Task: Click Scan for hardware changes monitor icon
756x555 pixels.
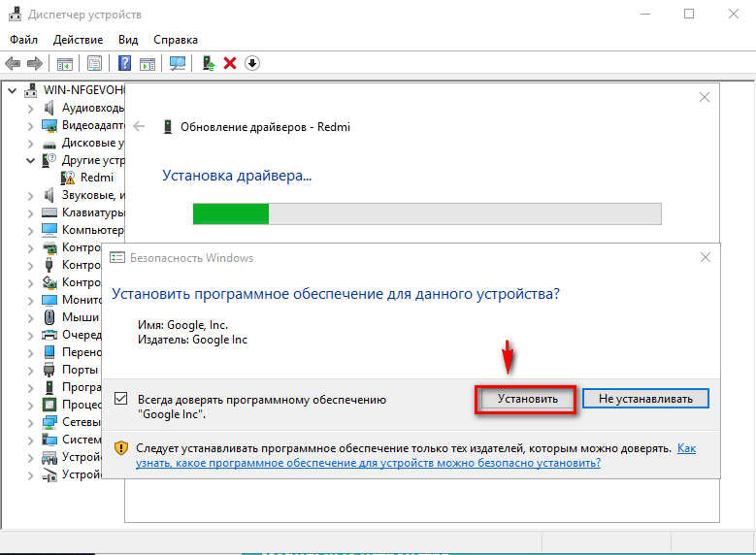Action: 178,64
